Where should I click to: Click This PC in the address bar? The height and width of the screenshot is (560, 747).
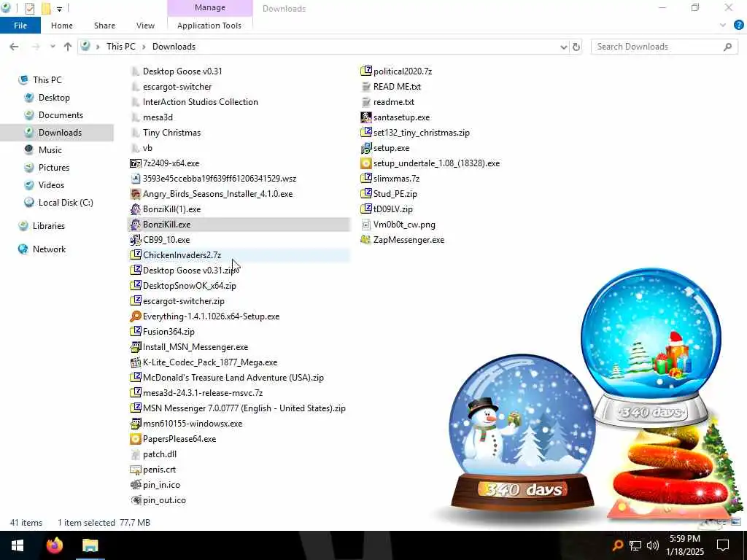pyautogui.click(x=120, y=47)
